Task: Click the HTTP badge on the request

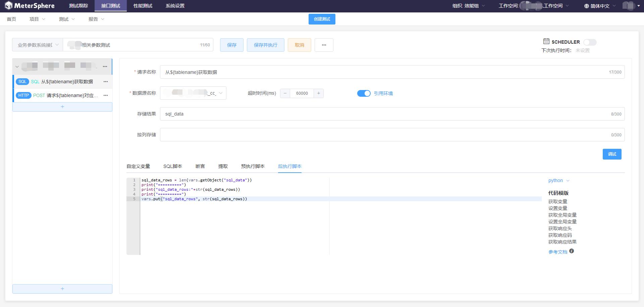Action: click(23, 95)
